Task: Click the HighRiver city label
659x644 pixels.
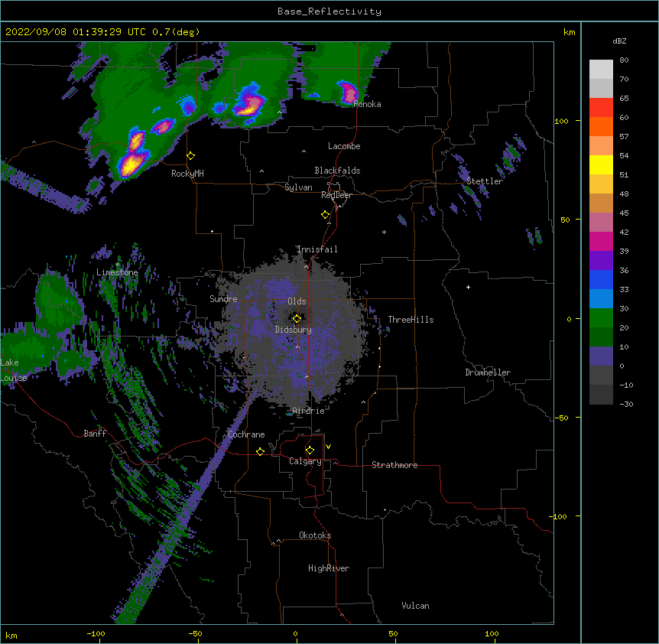Action: coord(329,568)
